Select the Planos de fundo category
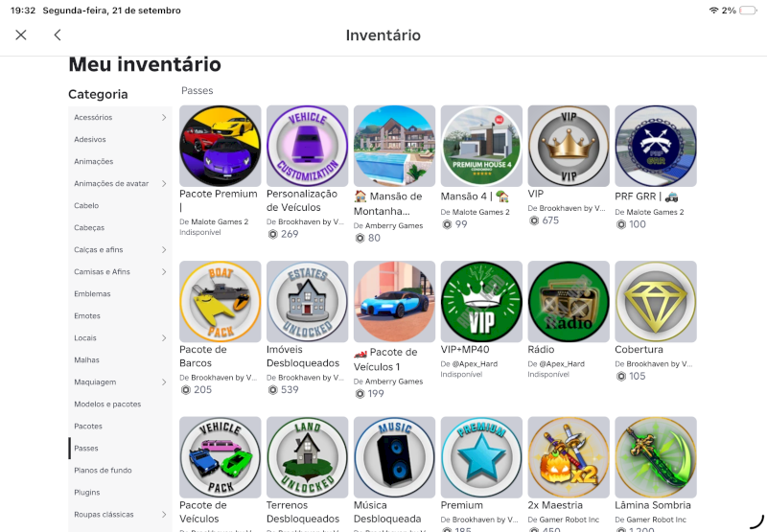Image resolution: width=767 pixels, height=532 pixels. click(103, 470)
